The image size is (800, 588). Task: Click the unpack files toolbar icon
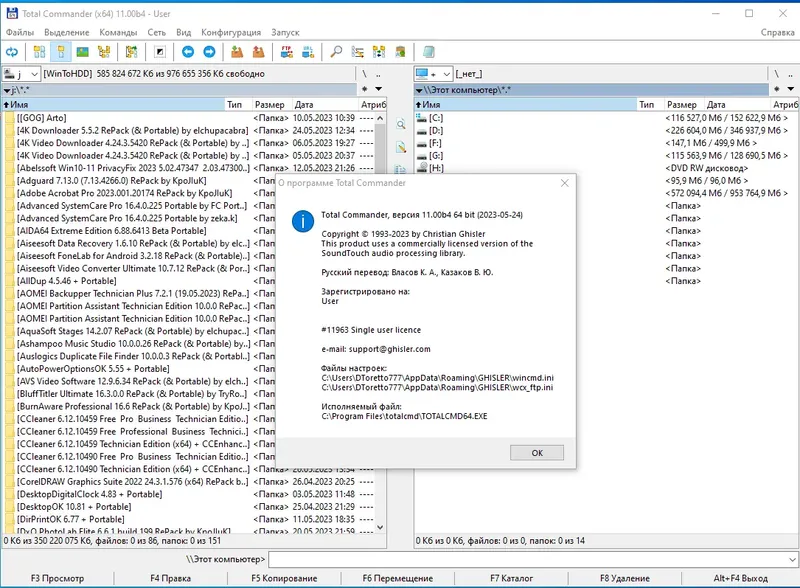tap(259, 52)
